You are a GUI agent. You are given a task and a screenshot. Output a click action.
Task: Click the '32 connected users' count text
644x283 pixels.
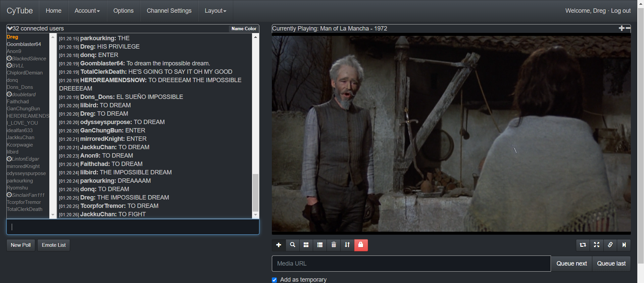coord(38,29)
